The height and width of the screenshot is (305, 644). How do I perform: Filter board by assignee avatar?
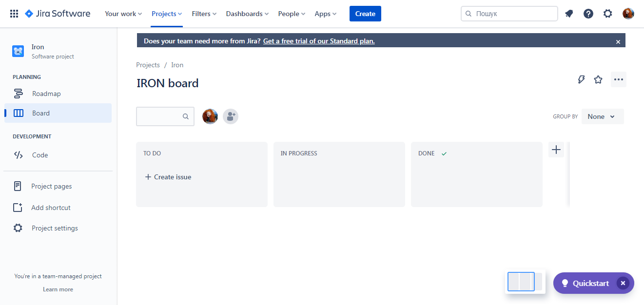(210, 116)
